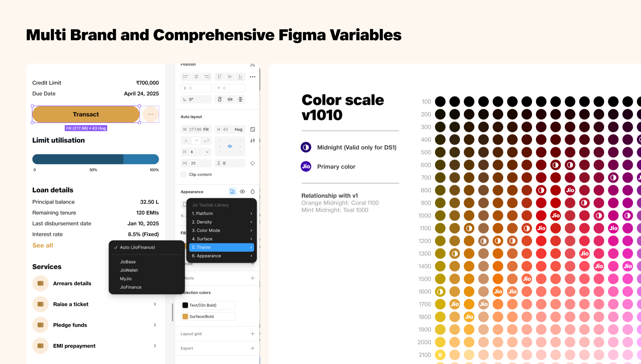The height and width of the screenshot is (364, 641).
Task: Click the align top icon
Action: point(219,77)
